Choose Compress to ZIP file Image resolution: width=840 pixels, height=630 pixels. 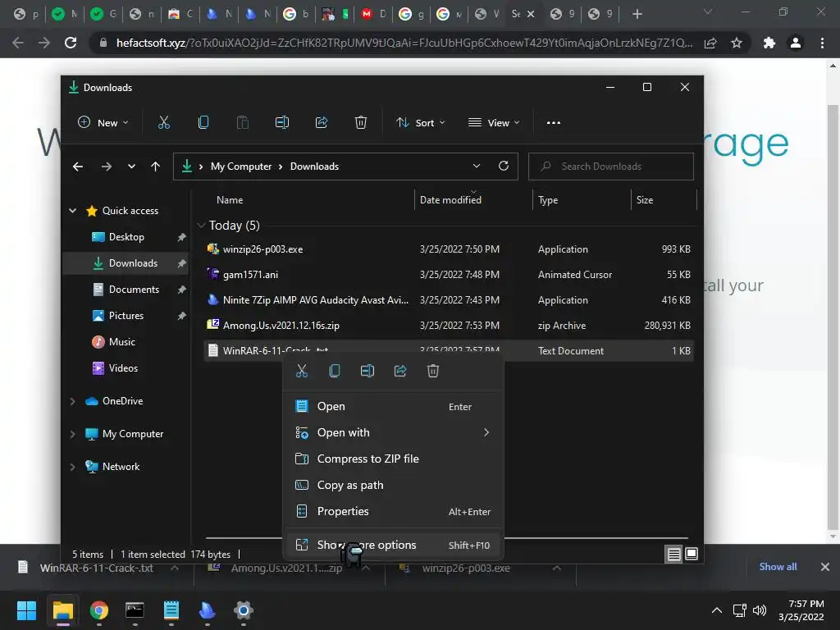click(x=393, y=459)
